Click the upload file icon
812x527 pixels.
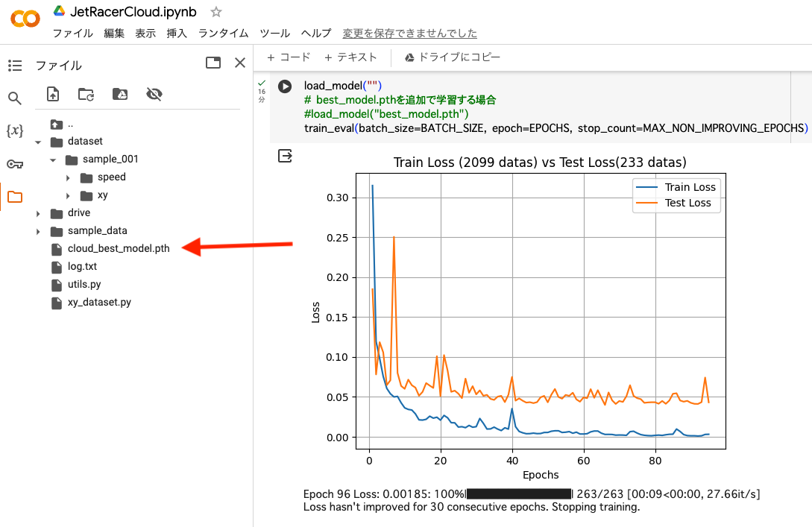point(53,94)
